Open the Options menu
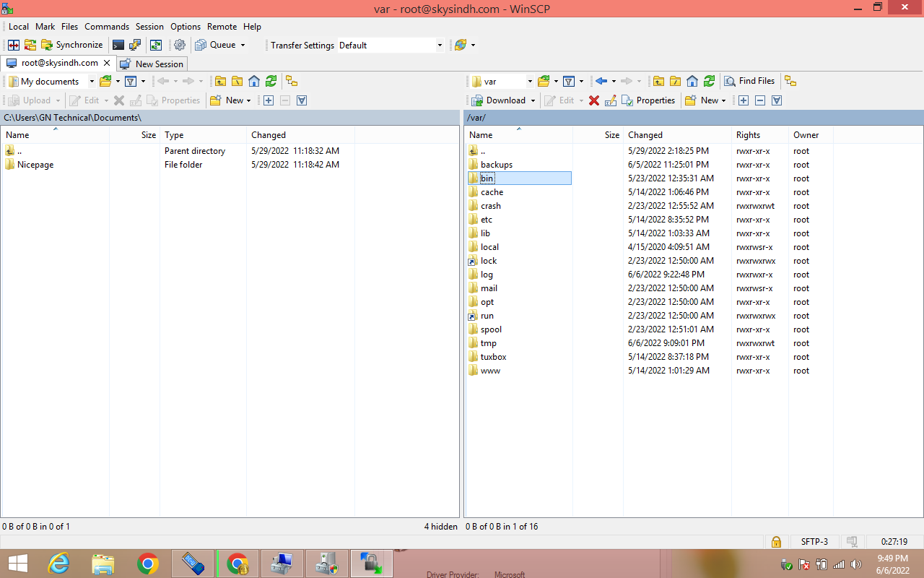The image size is (924, 578). 186,27
